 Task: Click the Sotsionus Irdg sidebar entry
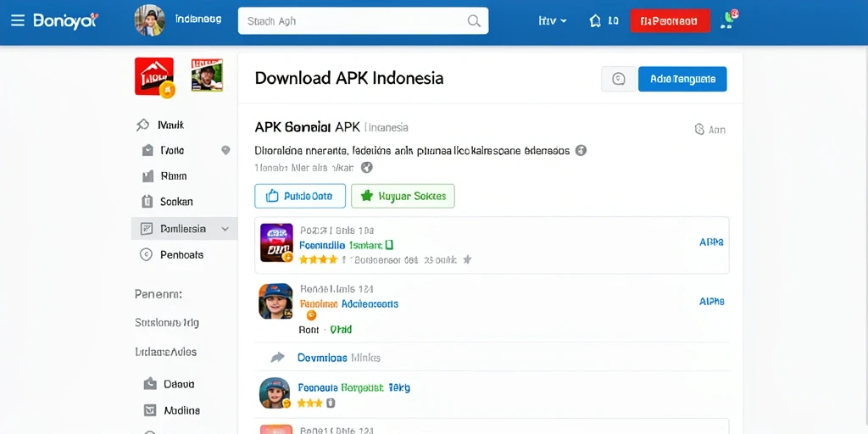click(x=167, y=322)
